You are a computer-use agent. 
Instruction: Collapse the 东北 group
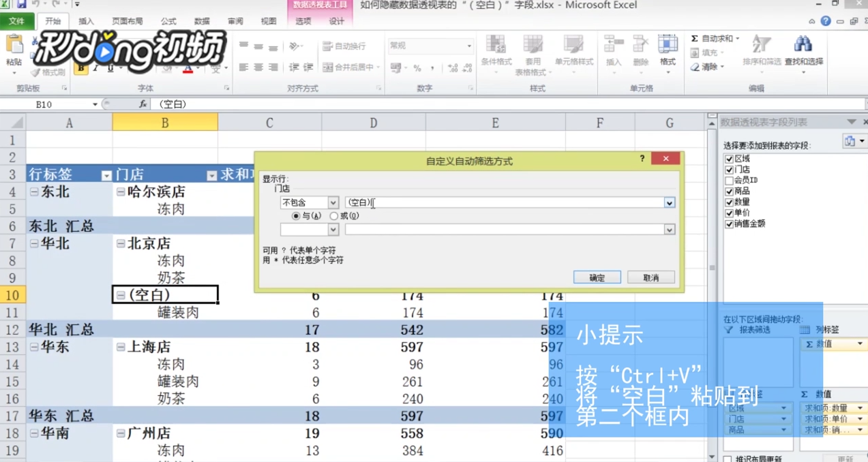click(x=34, y=192)
